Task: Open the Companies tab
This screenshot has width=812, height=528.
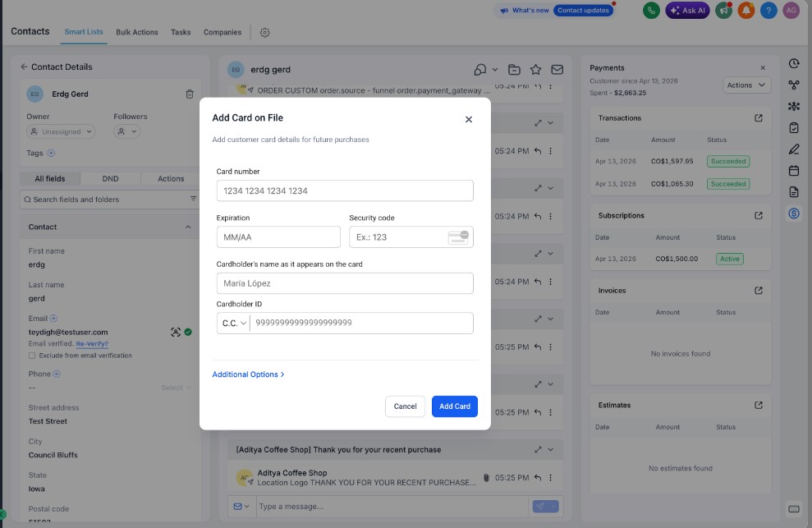Action: 222,32
